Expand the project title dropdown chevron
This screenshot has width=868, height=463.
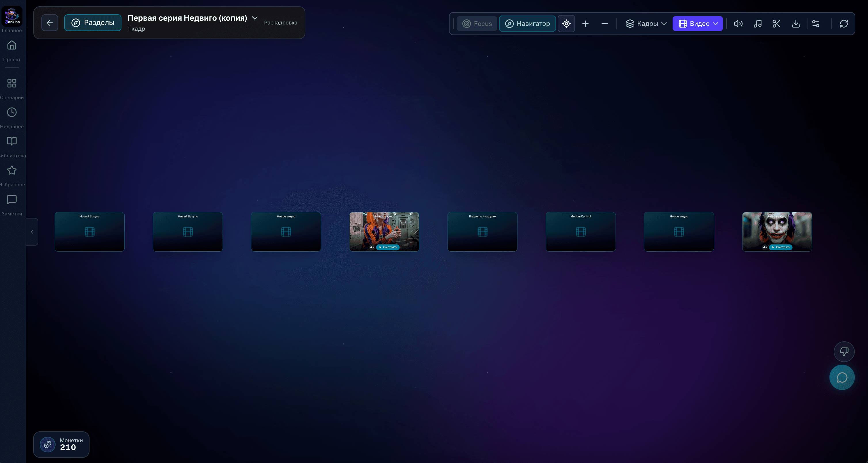click(255, 18)
